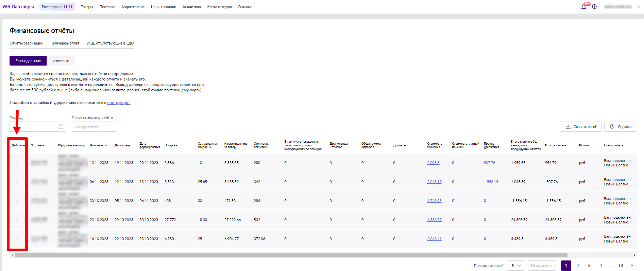Click Итого к оплате value 24 803,89

coord(553,220)
